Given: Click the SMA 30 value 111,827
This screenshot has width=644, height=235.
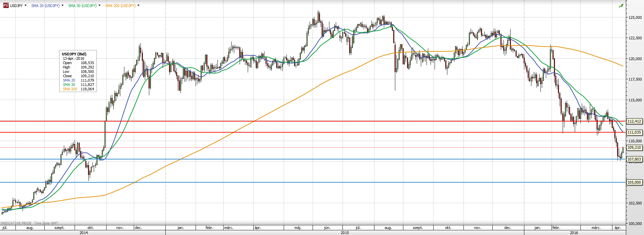Looking at the screenshot, I should (87, 85).
